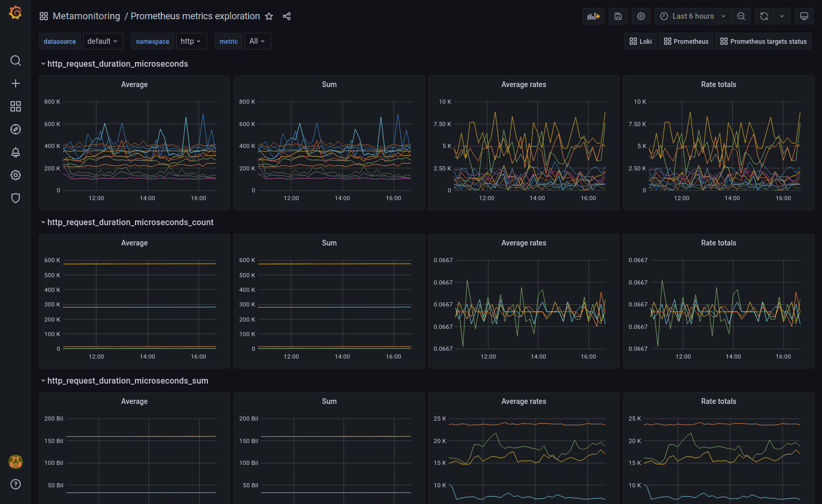Open the Last 6 hours time picker

click(x=693, y=16)
